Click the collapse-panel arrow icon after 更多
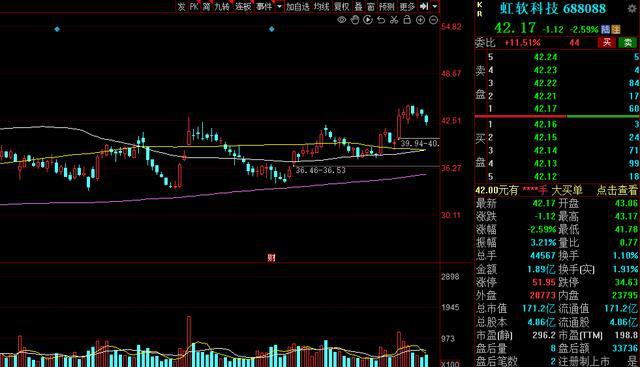Screen dimensions: 640x367 [x=424, y=6]
